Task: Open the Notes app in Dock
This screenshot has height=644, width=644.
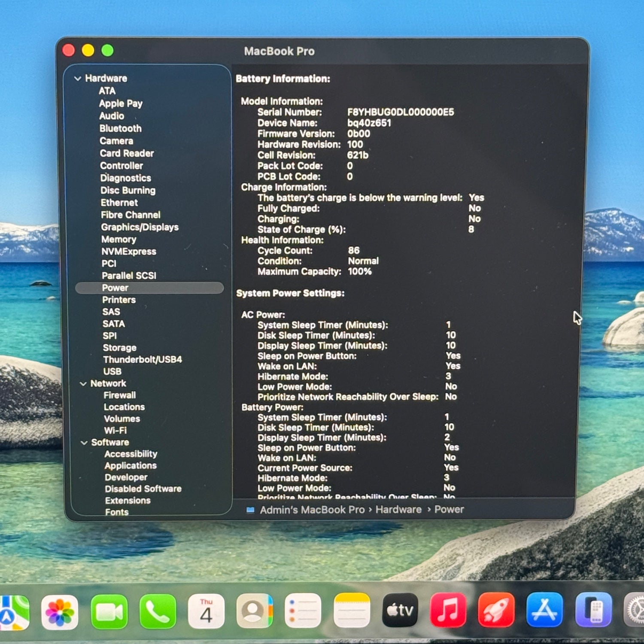Action: click(x=352, y=611)
